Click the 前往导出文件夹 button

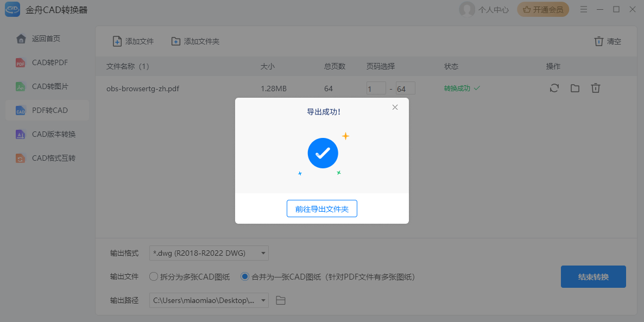click(x=321, y=209)
